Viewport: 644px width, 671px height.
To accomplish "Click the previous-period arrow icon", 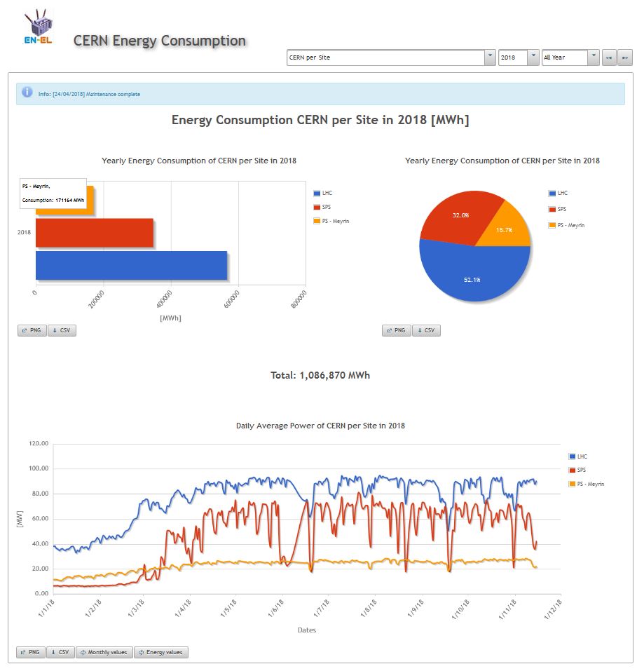I will (x=609, y=57).
